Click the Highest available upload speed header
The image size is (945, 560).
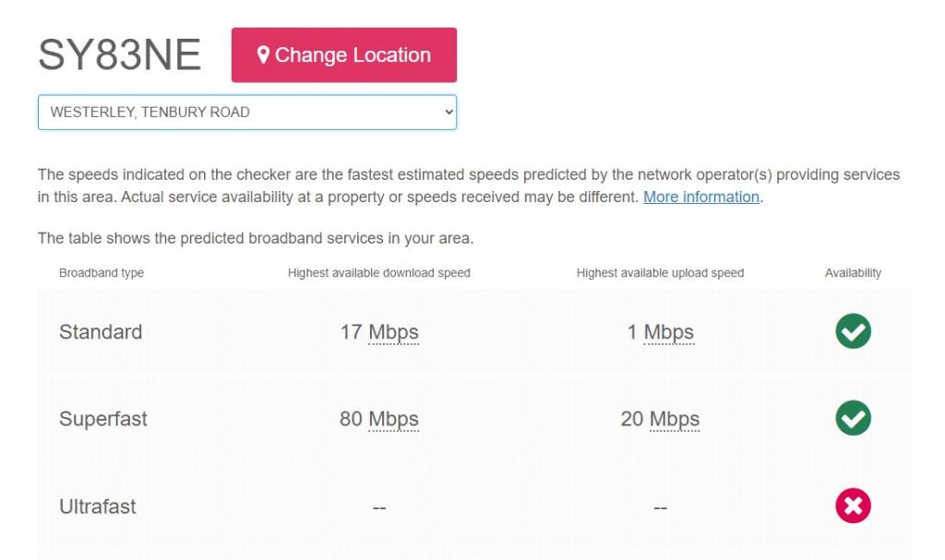tap(660, 273)
